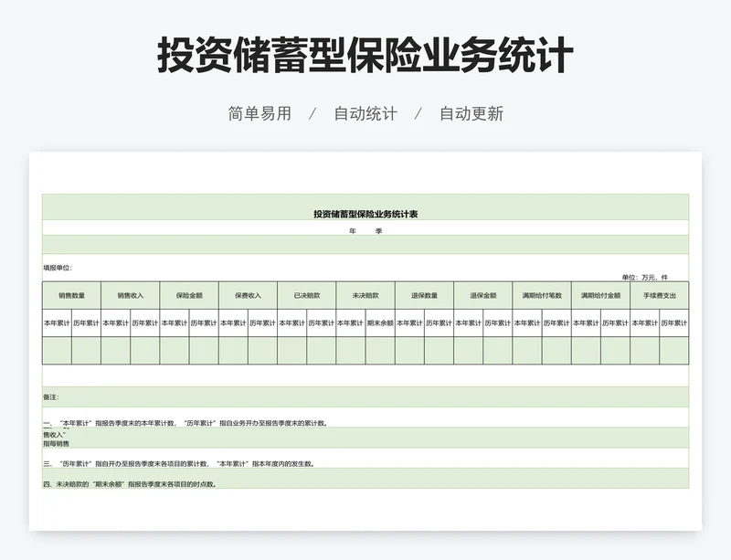731x560 pixels.
Task: Select the 保费收入 column header
Action: pyautogui.click(x=248, y=295)
